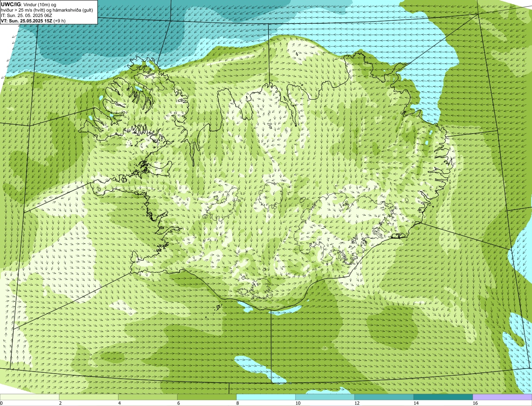The image size is (532, 406).
Task: Click the 10–12 m/s legend swatch
Action: [325, 397]
